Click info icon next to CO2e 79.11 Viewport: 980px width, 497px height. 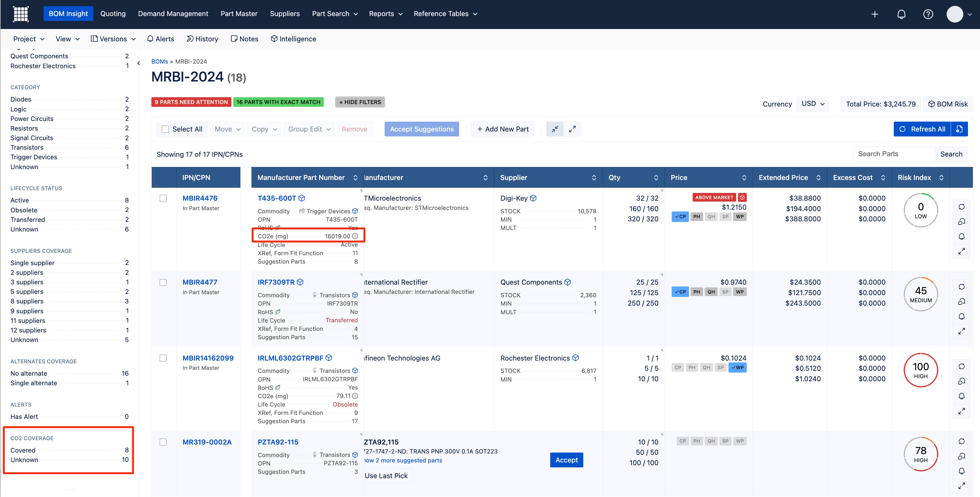pyautogui.click(x=355, y=396)
